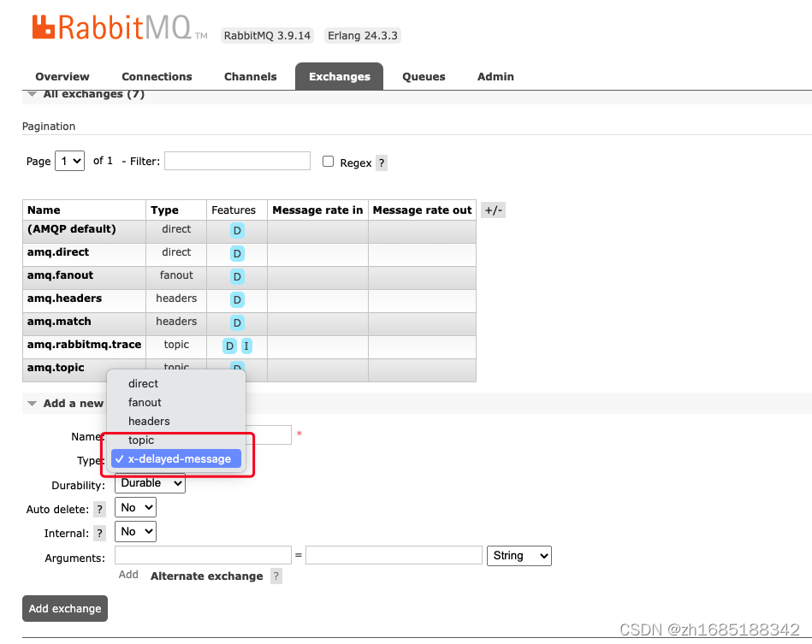812x644 pixels.
Task: Click the RabbitMQ logo
Action: [119, 28]
